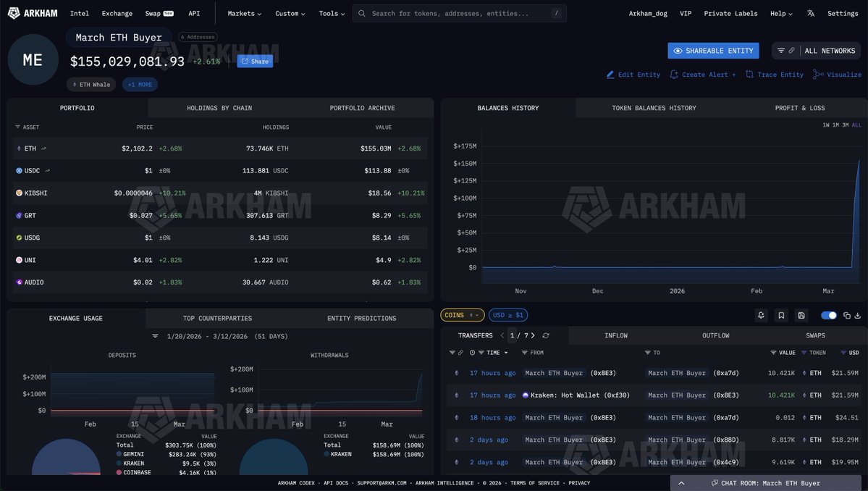Click Edit Entity
This screenshot has width=868, height=491.
[x=633, y=74]
